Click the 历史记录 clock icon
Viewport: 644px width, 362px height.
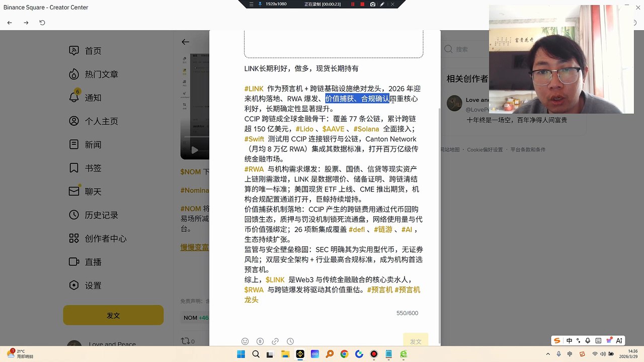tap(74, 215)
